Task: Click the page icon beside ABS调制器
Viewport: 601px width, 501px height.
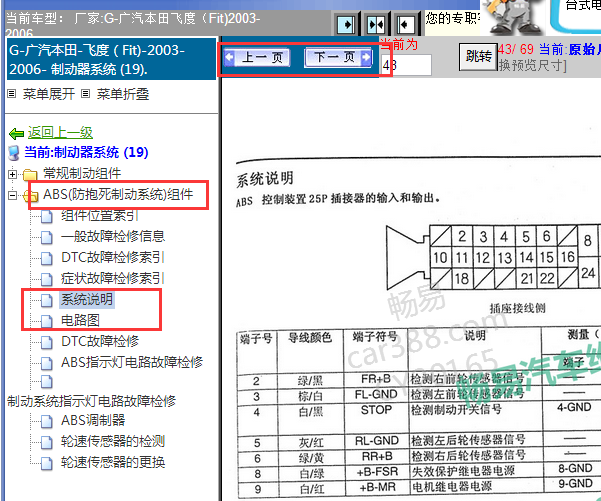Action: 47,422
